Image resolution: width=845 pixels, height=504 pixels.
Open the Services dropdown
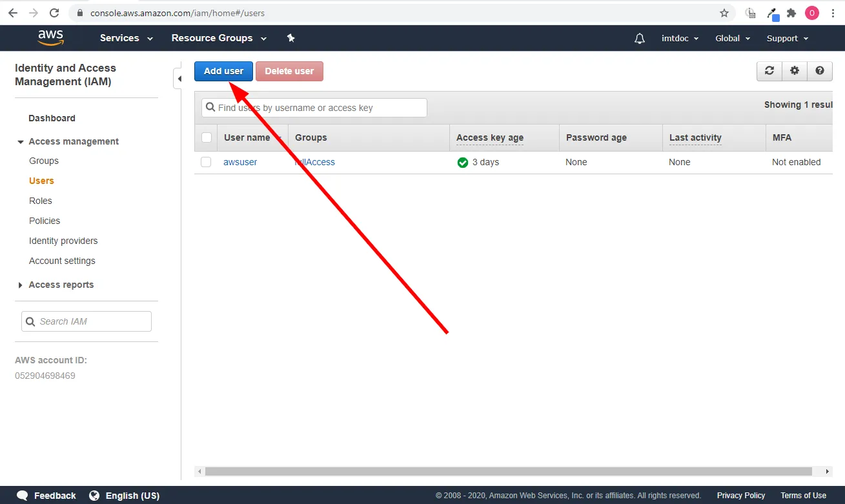tap(127, 38)
